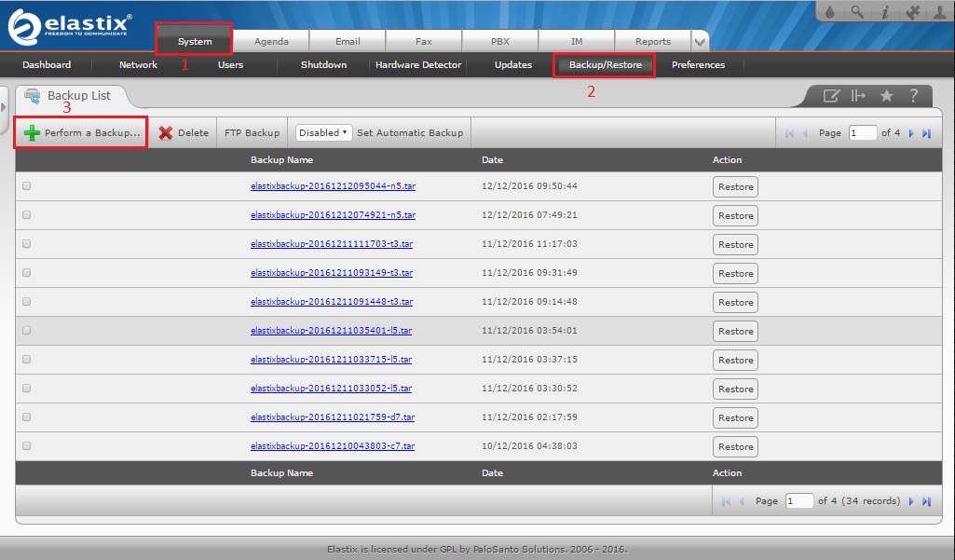Tick checkbox for elastixbackup-20161210043803-c7.tar row
Image resolution: width=955 pixels, height=560 pixels.
[x=26, y=446]
